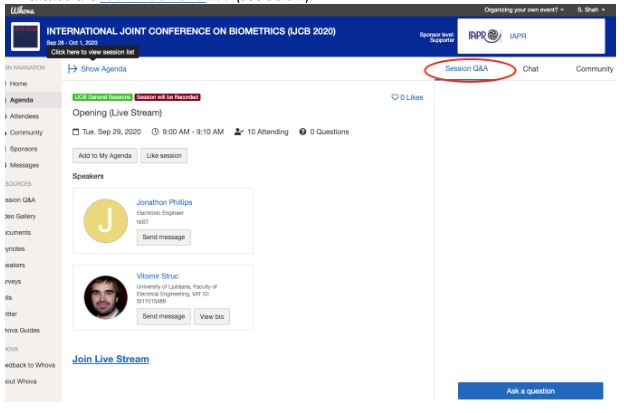624x413 pixels.
Task: Switch to the Chat tab
Action: click(x=530, y=69)
